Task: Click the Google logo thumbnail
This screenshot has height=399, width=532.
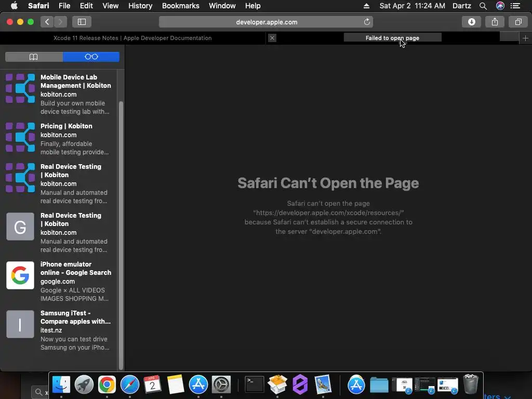Action: pos(20,275)
